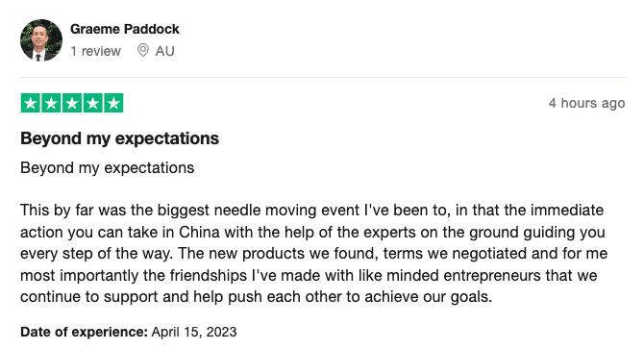
Task: Click the 'Date of experience:' label
Action: tap(84, 332)
